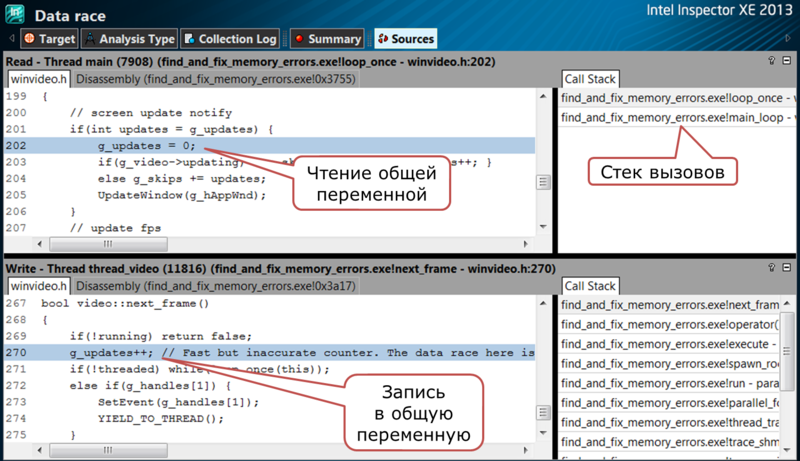Open the Target tab
The height and width of the screenshot is (461, 800).
[49, 39]
